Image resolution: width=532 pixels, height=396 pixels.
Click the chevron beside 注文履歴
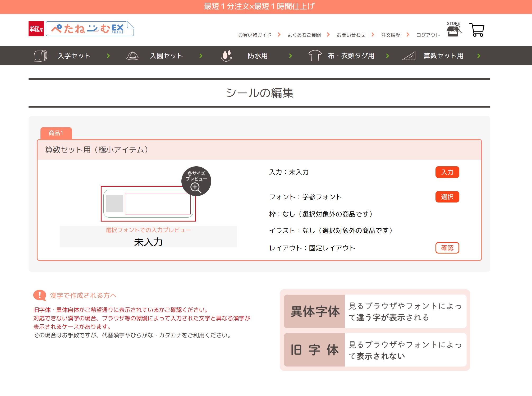point(409,34)
